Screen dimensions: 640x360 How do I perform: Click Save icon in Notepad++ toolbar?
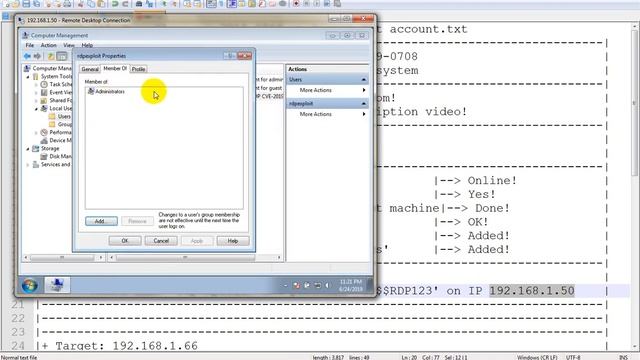(26, 4)
